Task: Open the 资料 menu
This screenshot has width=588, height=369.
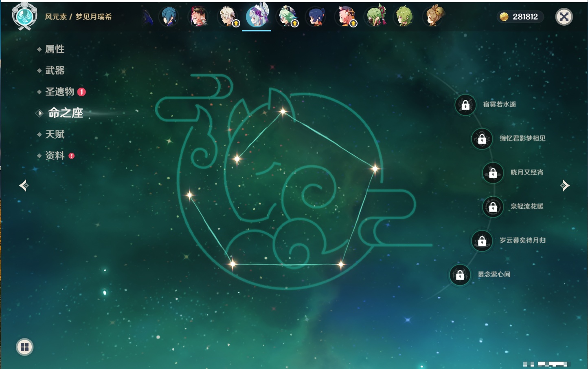Action: (x=55, y=155)
